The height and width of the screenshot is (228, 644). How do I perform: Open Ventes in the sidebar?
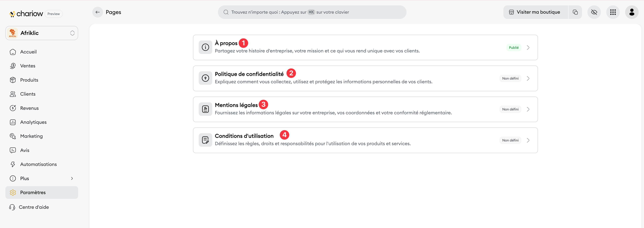pyautogui.click(x=42, y=66)
